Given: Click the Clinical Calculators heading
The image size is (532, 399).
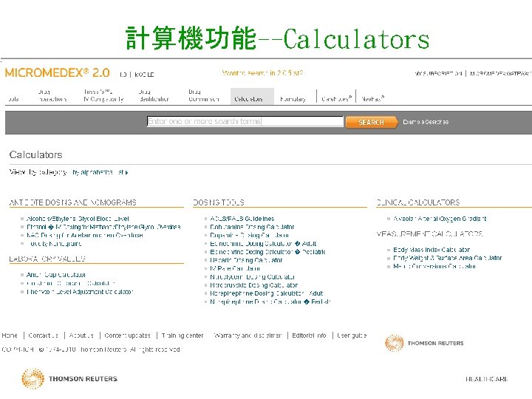Looking at the screenshot, I should 418,202.
